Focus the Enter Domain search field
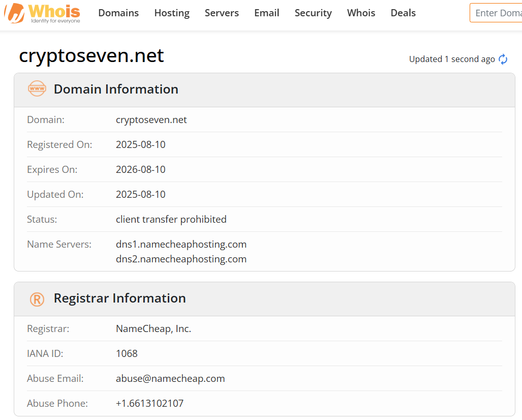This screenshot has height=420, width=522. pyautogui.click(x=496, y=13)
